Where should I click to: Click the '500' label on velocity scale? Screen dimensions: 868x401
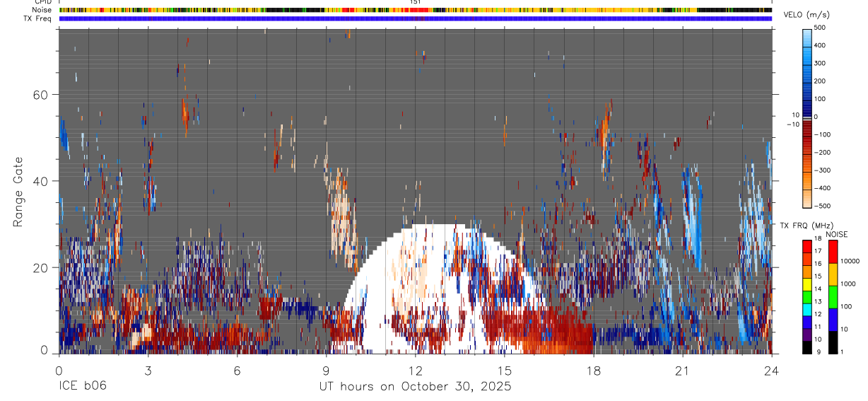tap(821, 28)
